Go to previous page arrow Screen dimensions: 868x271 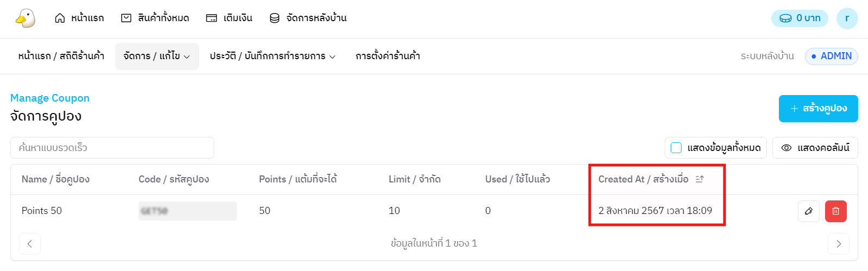coord(30,244)
